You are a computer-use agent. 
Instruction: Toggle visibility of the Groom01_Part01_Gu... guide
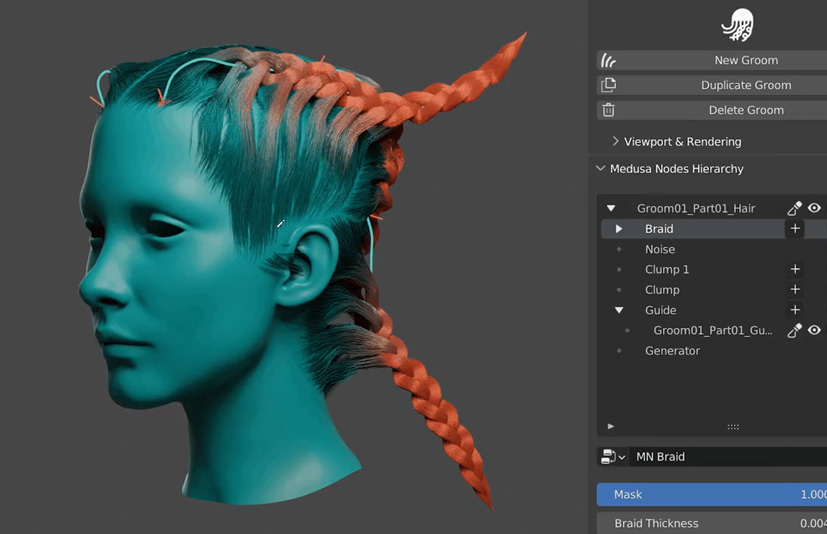pos(814,330)
